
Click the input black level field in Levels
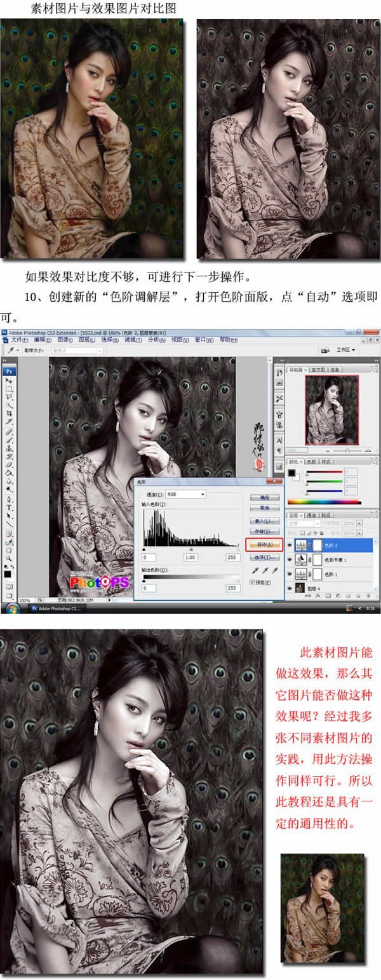(149, 557)
